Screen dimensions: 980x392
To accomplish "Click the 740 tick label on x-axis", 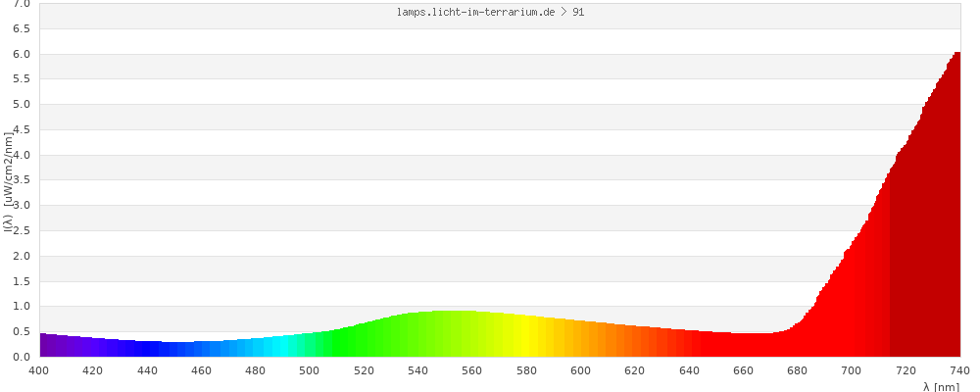I will coord(959,370).
